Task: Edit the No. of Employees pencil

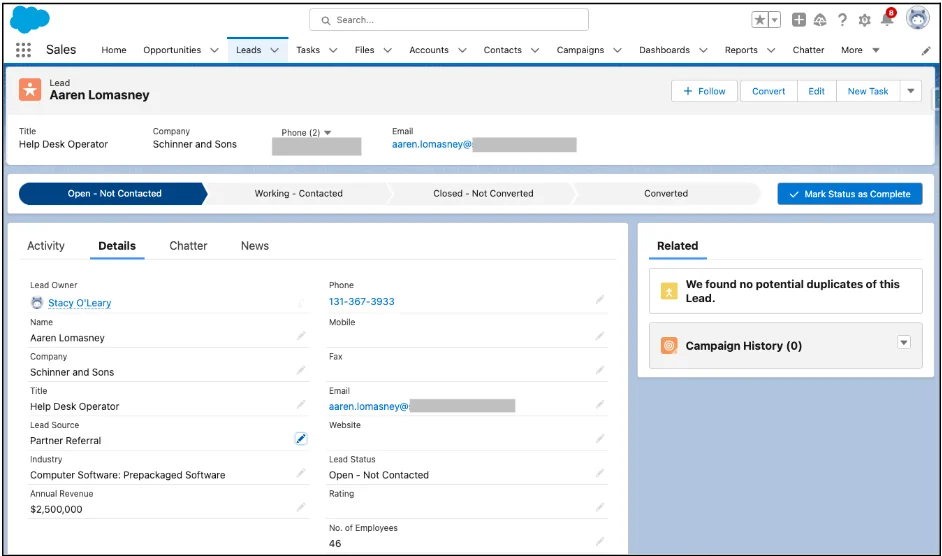Action: pos(600,541)
